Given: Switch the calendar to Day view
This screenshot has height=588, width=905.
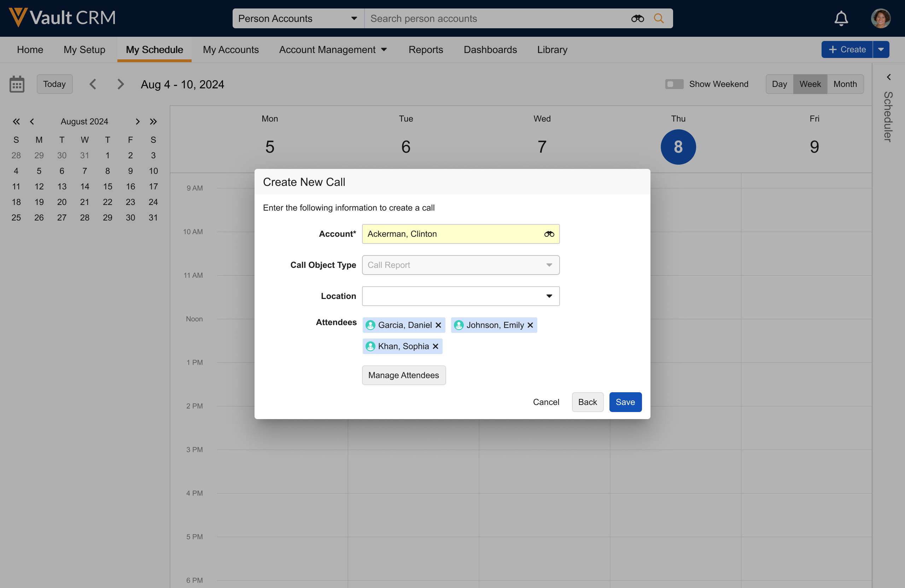Looking at the screenshot, I should pos(779,84).
